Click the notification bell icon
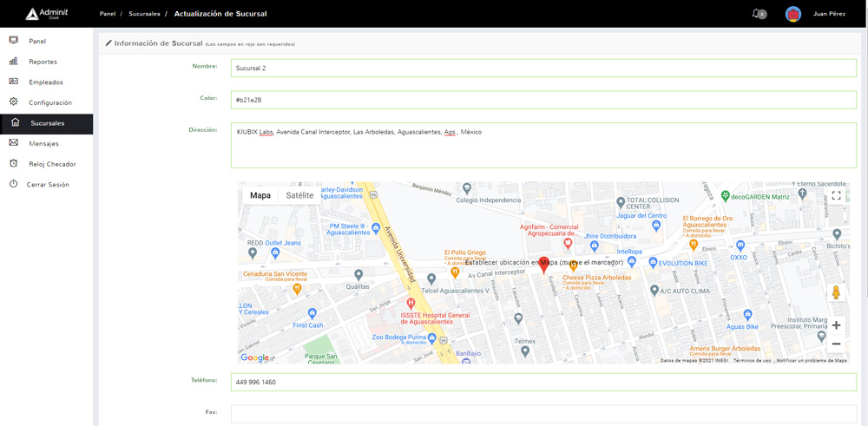Image resolution: width=868 pixels, height=426 pixels. tap(756, 14)
